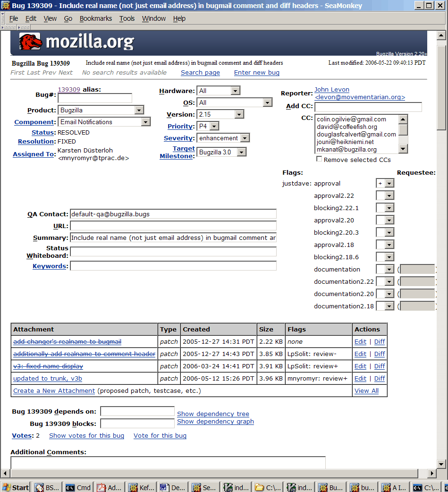448x492 pixels.
Task: Open the Severity enhancement dropdown
Action: click(223, 138)
